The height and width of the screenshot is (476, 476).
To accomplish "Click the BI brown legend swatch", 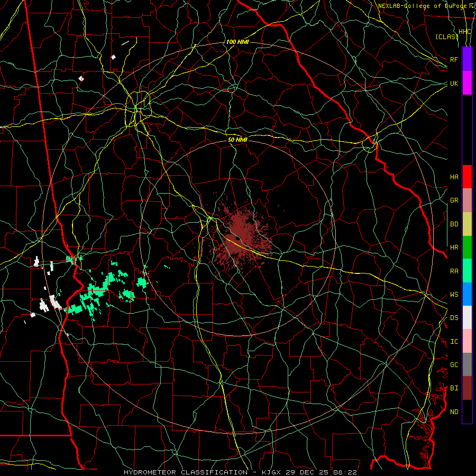I will [467, 388].
